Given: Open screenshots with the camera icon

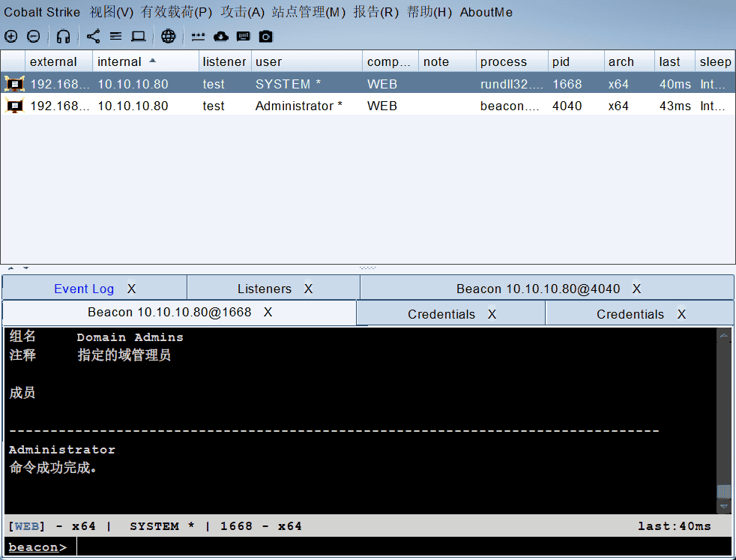Looking at the screenshot, I should tap(265, 35).
